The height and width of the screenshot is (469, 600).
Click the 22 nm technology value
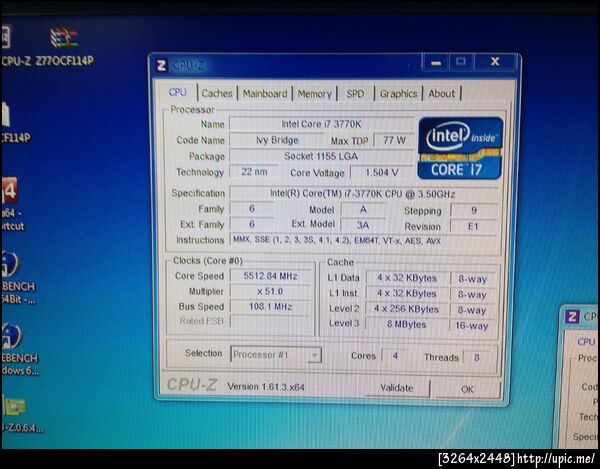254,172
